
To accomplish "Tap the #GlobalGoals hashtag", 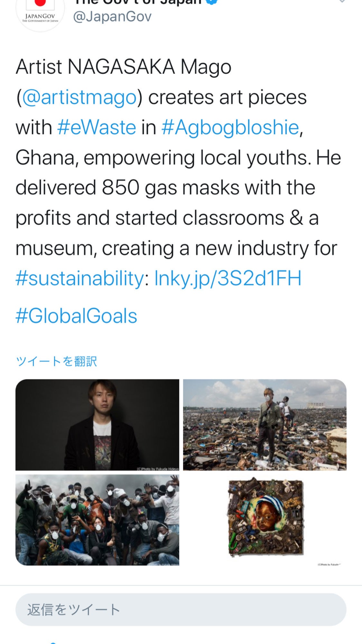I will click(x=76, y=316).
